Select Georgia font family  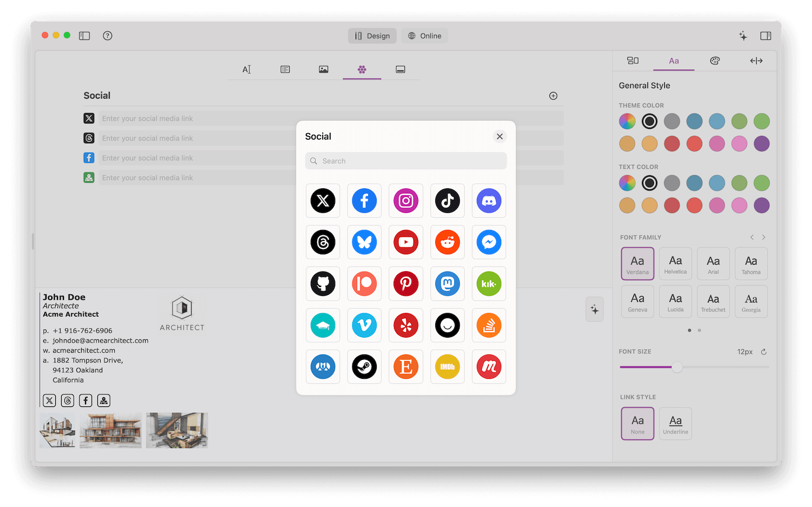click(x=751, y=301)
